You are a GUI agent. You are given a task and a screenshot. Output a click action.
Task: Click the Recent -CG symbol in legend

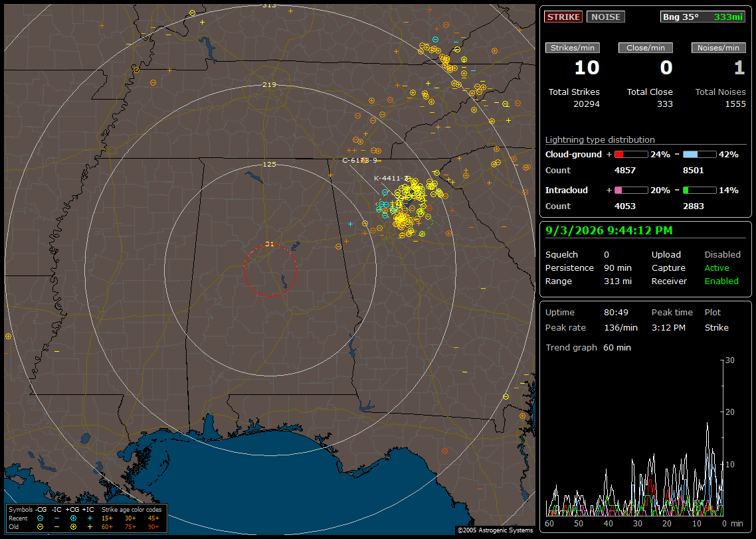[x=40, y=518]
